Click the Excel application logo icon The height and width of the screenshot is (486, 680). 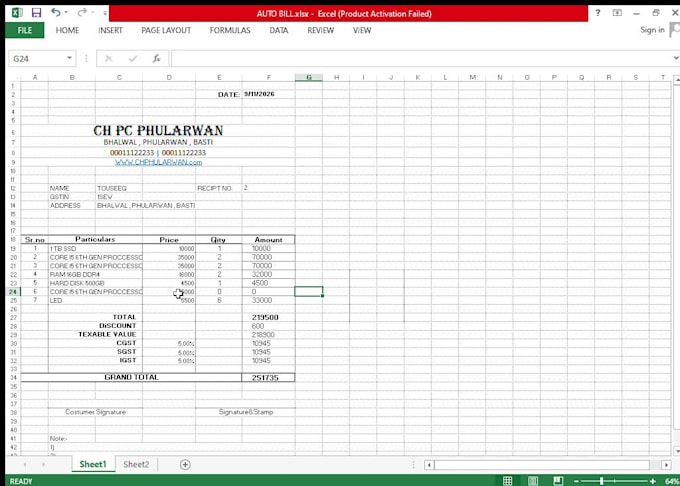(17, 13)
